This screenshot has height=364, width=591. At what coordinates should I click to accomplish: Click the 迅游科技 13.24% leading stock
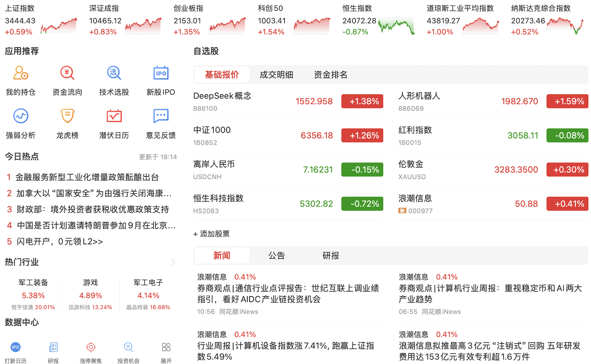[x=90, y=307]
